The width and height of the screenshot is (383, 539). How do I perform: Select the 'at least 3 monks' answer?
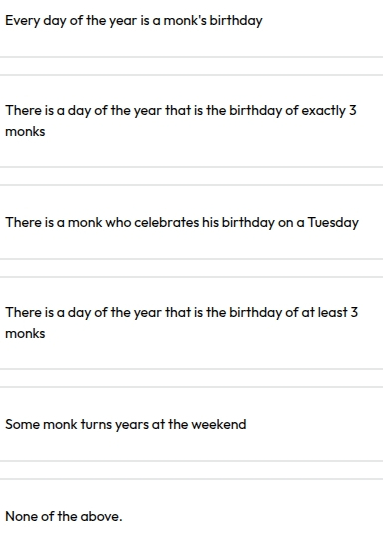[x=192, y=323]
